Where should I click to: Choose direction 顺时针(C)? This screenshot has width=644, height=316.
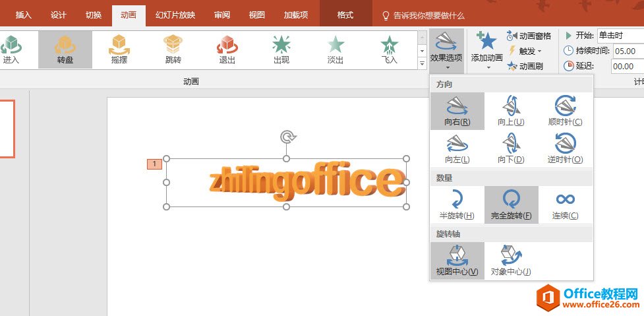(x=566, y=111)
